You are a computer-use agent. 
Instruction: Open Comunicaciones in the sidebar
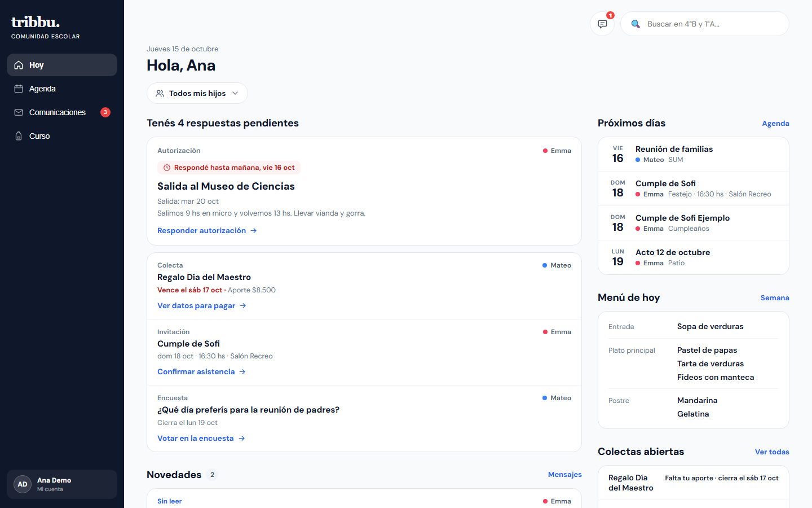[62, 112]
